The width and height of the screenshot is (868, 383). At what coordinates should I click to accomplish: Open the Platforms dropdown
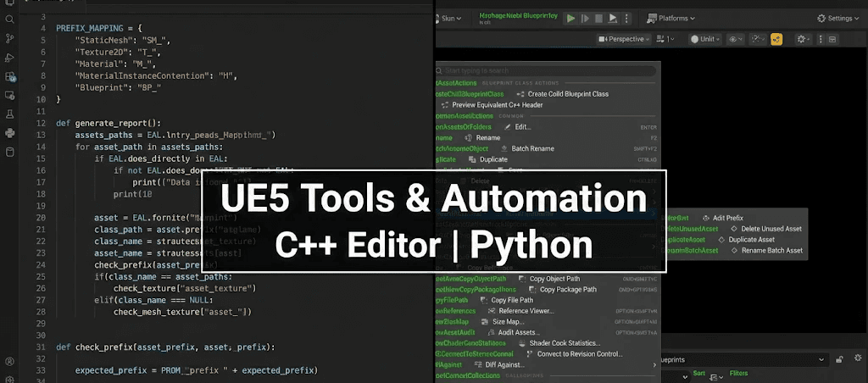[x=671, y=19]
